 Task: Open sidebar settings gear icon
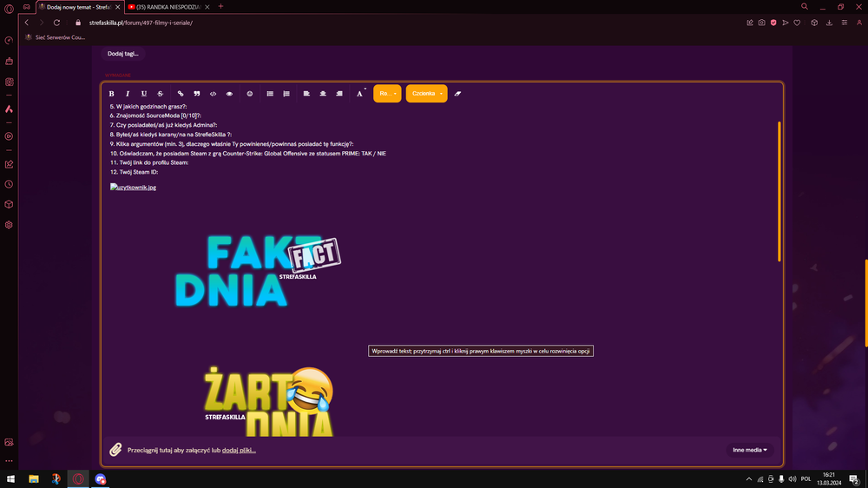[9, 225]
